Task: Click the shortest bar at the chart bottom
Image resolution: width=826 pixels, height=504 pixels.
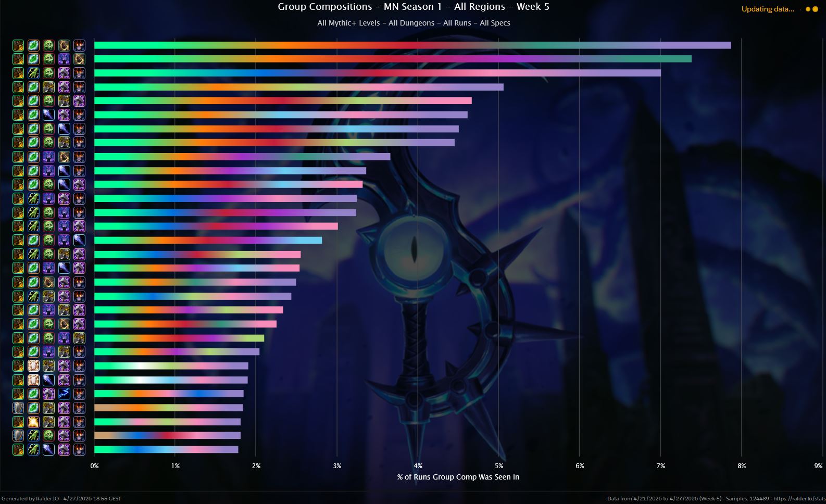Action: tap(166, 449)
